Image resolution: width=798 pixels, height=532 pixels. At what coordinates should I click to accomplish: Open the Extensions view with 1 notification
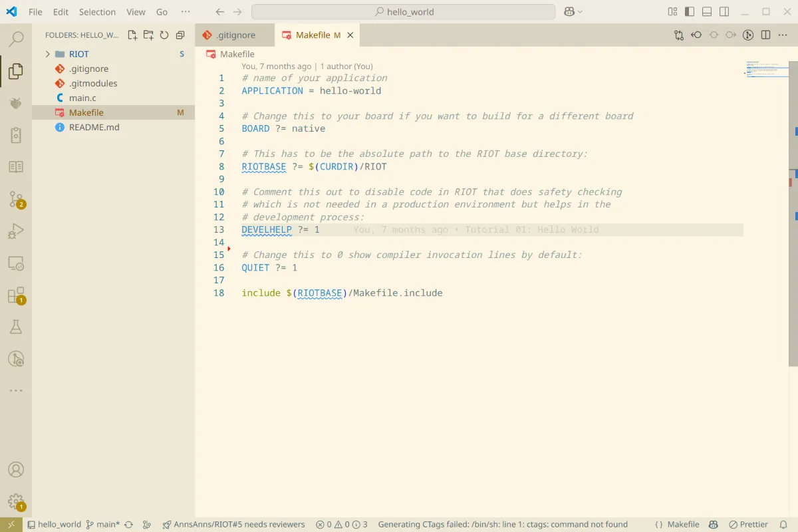pos(17,295)
